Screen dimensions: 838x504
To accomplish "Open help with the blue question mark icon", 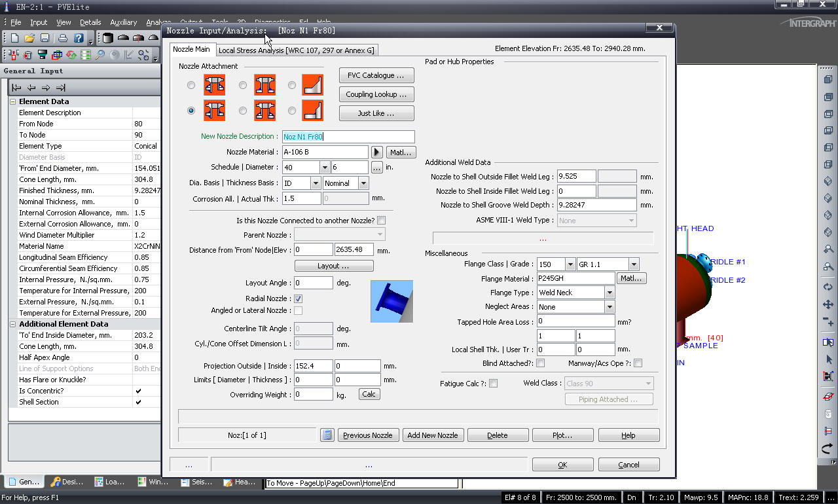I will (x=79, y=39).
